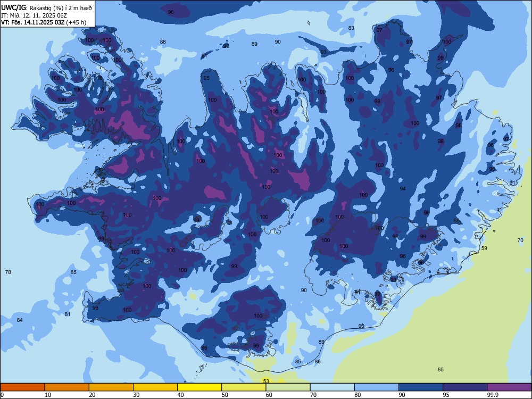Click the humidity value '83' on the map

351,28
